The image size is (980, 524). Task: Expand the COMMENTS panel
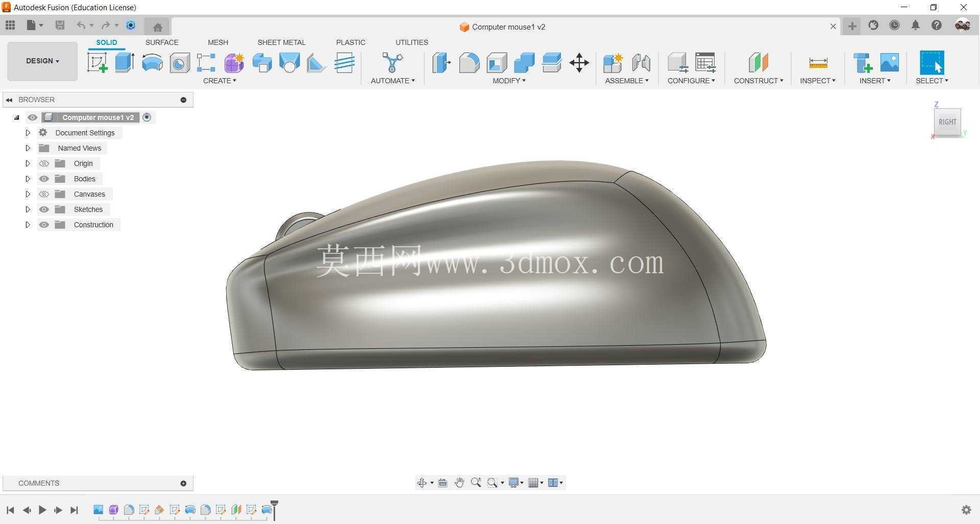pos(183,483)
